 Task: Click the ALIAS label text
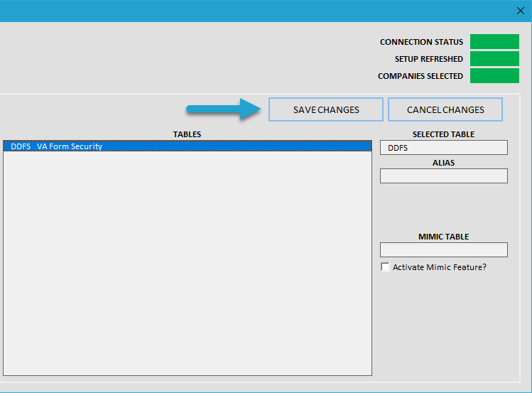(443, 163)
